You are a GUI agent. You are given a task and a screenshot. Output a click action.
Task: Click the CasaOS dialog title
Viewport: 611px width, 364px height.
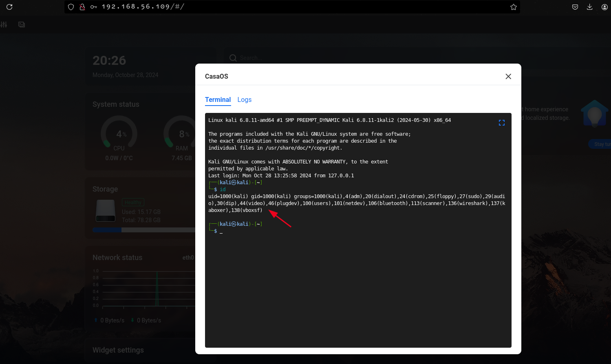[x=216, y=77]
